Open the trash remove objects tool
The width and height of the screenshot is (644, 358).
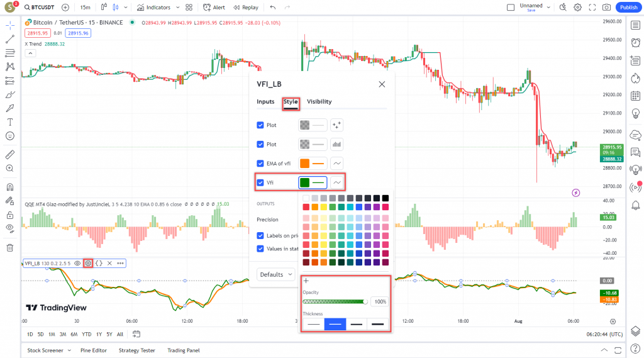pyautogui.click(x=9, y=247)
